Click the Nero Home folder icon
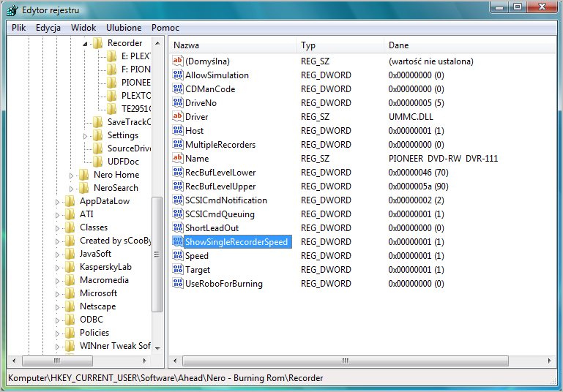563x392 pixels. pyautogui.click(x=83, y=175)
